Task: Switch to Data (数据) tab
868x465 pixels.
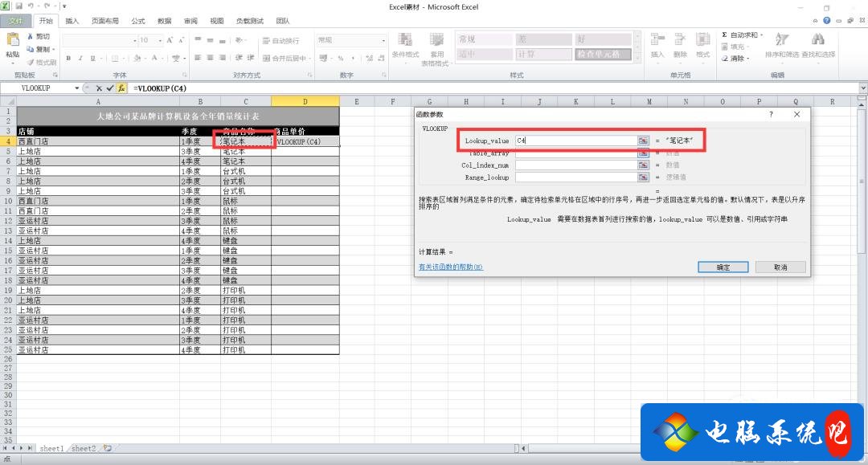Action: [x=165, y=21]
